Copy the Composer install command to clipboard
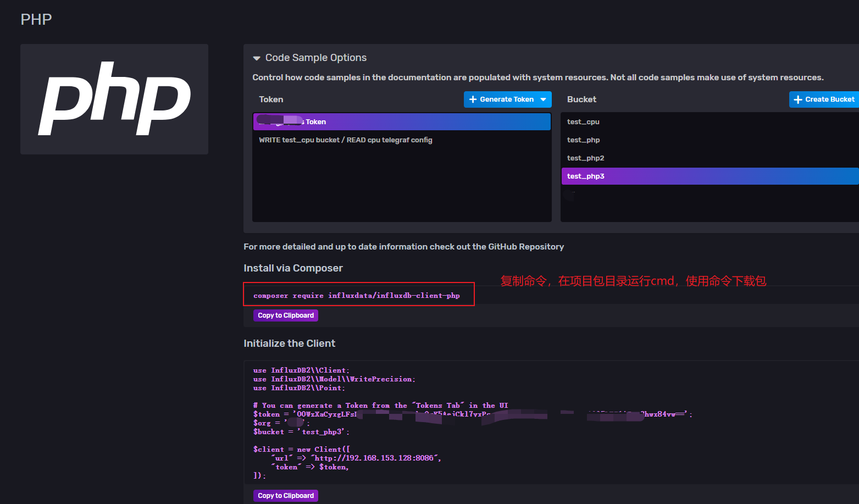The height and width of the screenshot is (504, 859). click(x=285, y=315)
